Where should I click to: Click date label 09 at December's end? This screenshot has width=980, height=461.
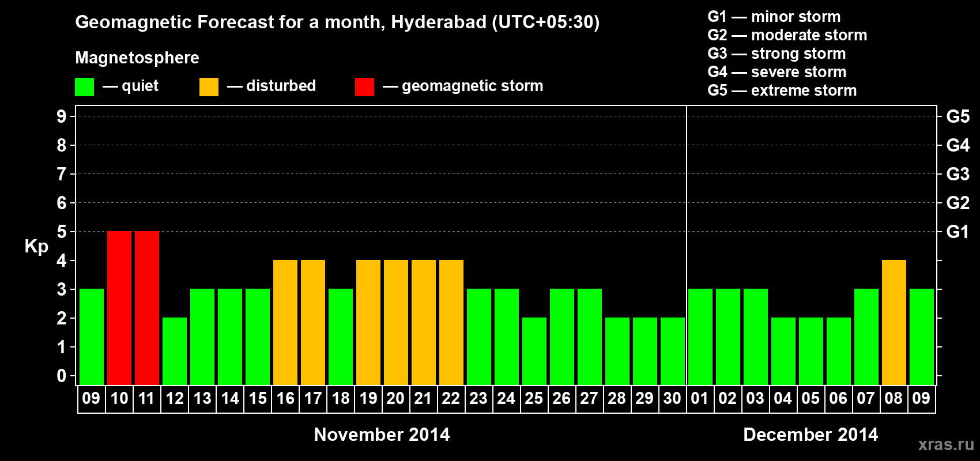[x=921, y=399]
